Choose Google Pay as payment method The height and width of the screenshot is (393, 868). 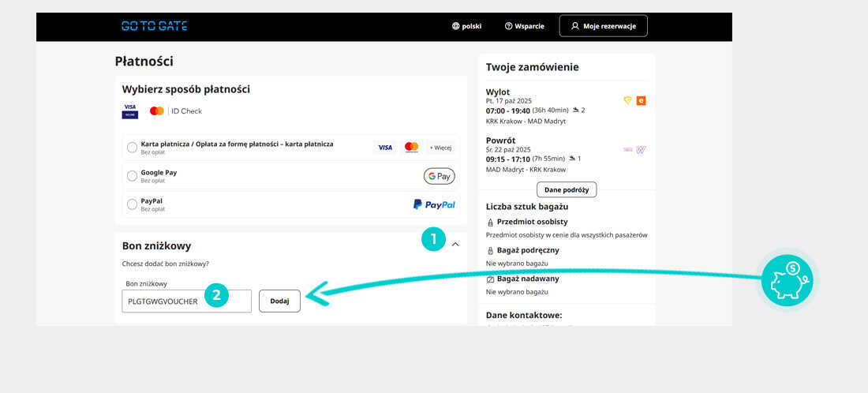pos(132,176)
